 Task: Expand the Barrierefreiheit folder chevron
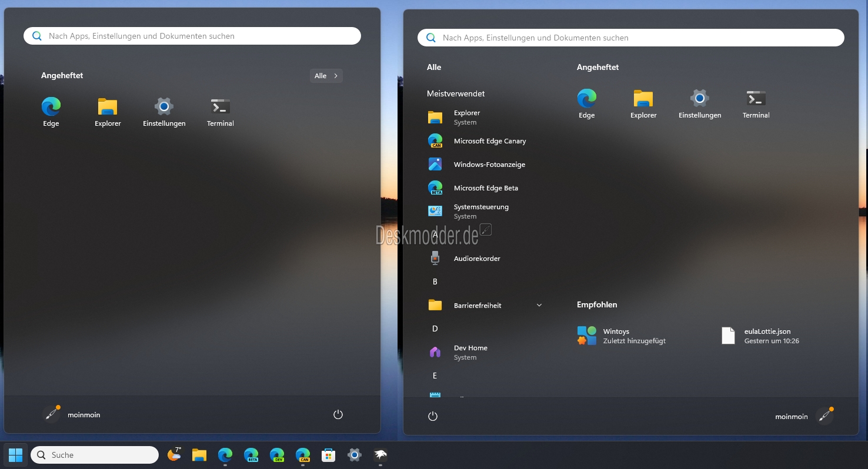click(539, 306)
